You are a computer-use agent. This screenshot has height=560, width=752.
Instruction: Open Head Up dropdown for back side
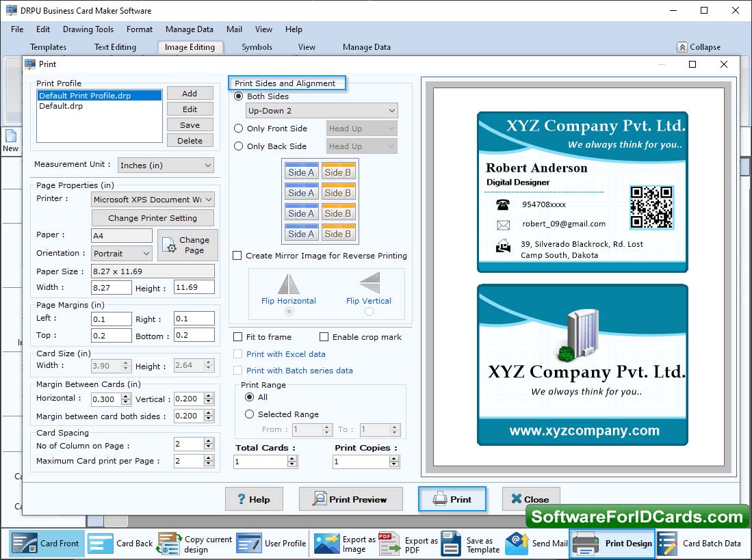361,146
